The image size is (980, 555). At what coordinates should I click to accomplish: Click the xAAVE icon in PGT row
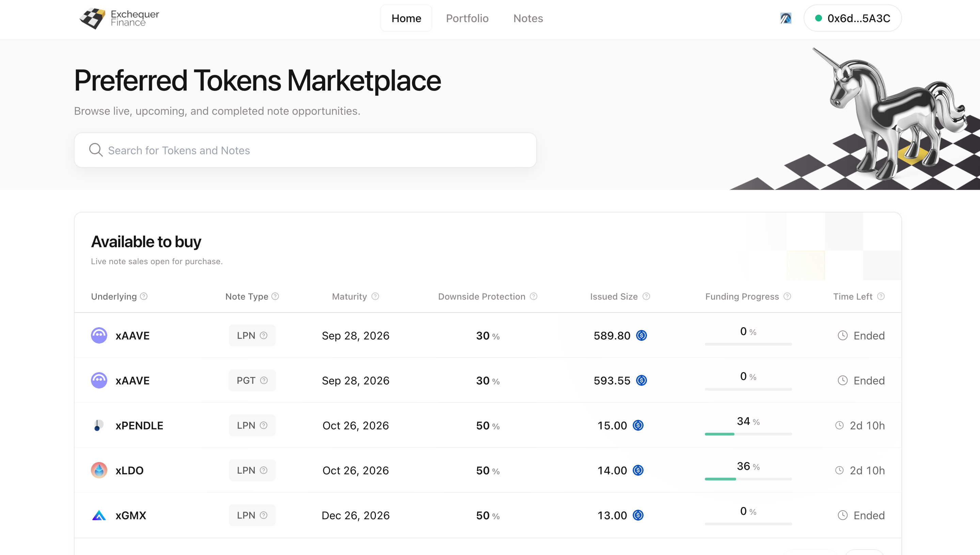pos(99,380)
